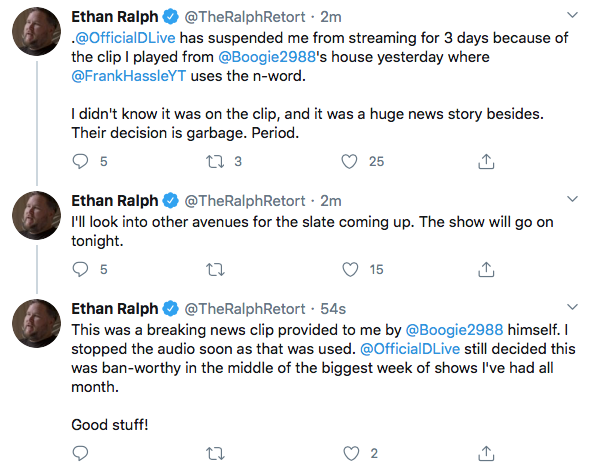Open @Boogie2988 mention in the third tweet
Image resolution: width=595 pixels, height=469 pixels.
click(454, 330)
